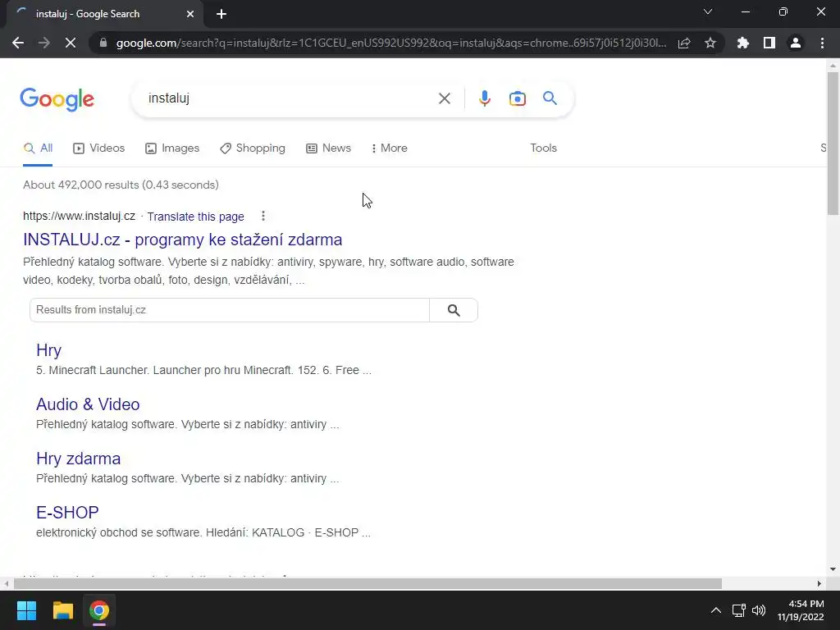840x630 pixels.
Task: Click the E-SHOP snippet elektronický obchod se software
Action: [x=203, y=532]
